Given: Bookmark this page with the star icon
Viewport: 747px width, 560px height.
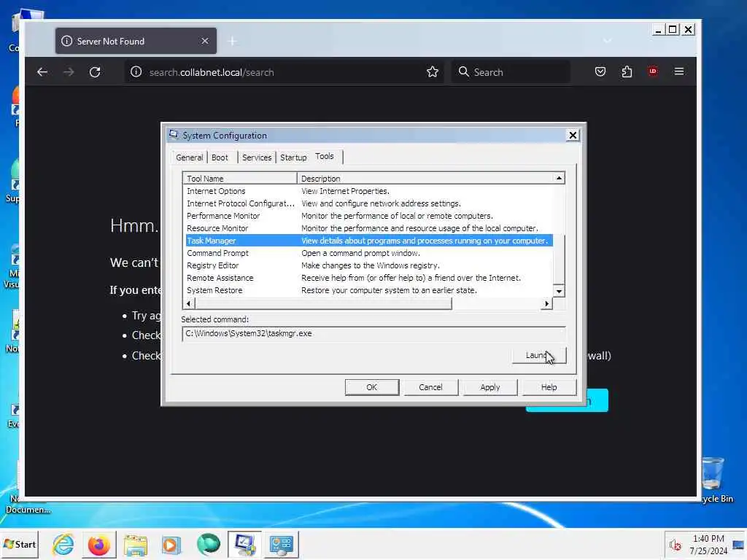Looking at the screenshot, I should click(432, 72).
